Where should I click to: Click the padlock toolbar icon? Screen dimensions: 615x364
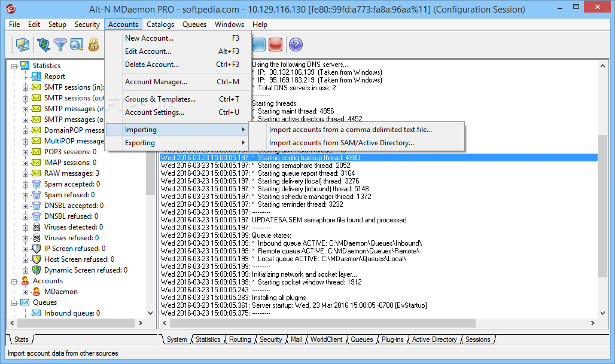point(93,45)
